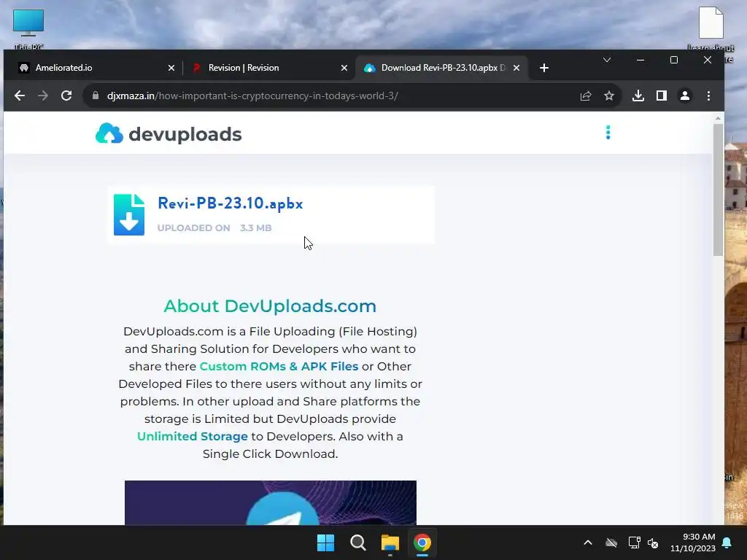
Task: Open Chrome's three-dot menu
Action: click(708, 96)
